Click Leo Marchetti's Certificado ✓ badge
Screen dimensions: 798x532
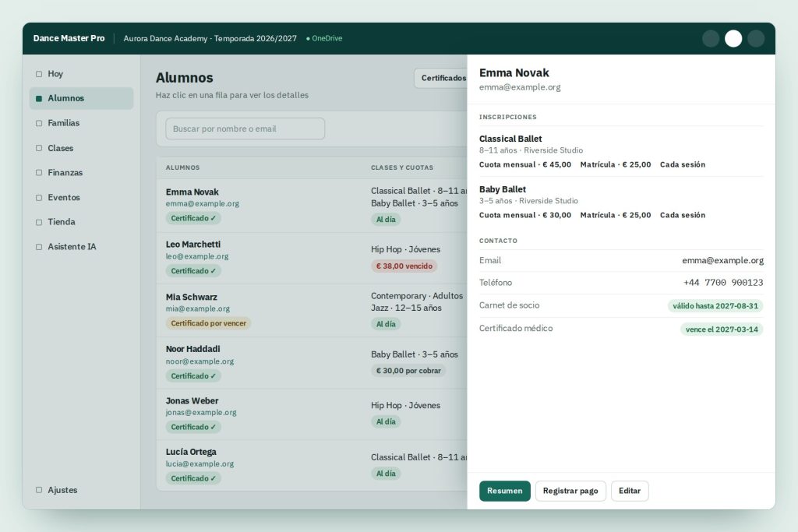point(193,270)
